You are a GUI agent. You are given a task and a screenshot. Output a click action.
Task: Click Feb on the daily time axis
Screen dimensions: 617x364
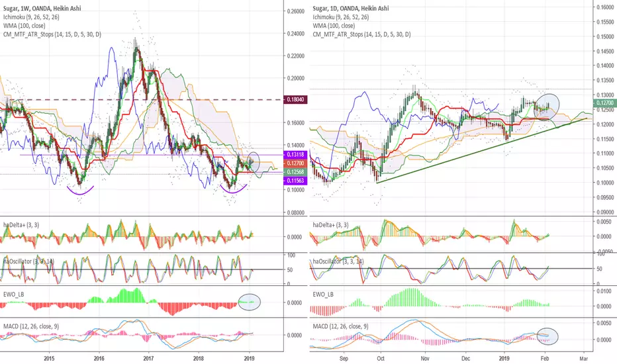545,359
